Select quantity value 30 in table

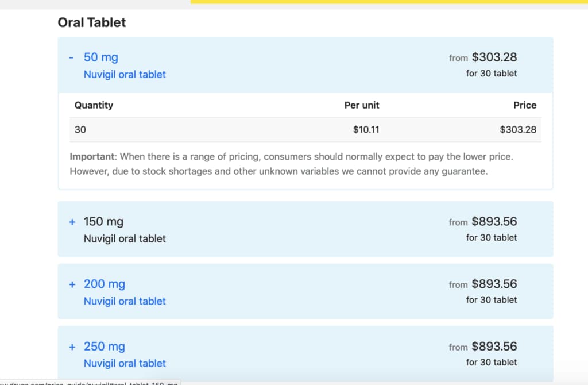coord(80,129)
